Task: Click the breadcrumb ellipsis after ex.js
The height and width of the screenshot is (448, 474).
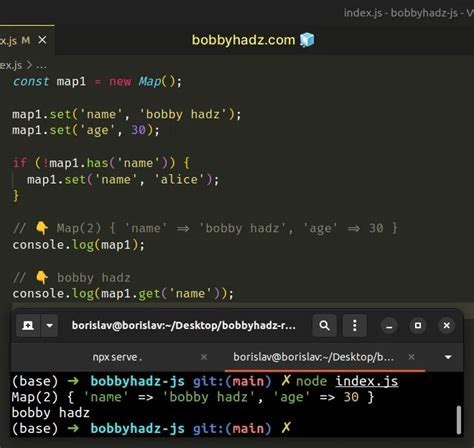Action: click(41, 66)
